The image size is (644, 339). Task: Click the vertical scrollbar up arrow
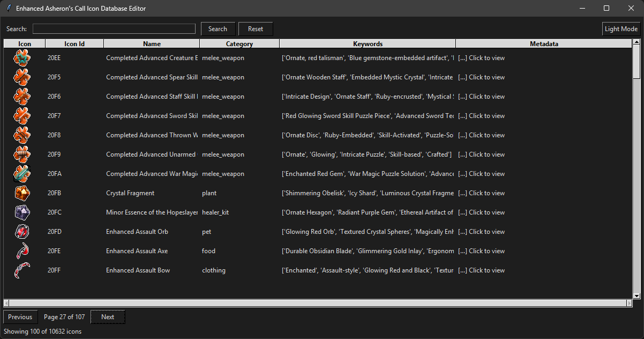636,43
